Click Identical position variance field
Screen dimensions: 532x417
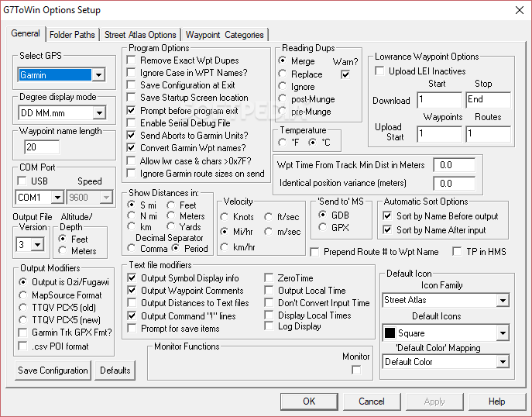(x=455, y=184)
